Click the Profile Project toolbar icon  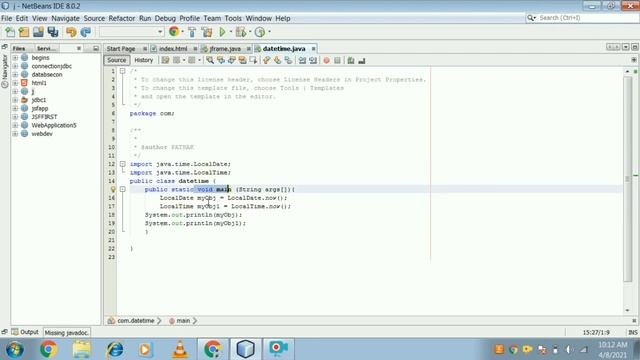(x=260, y=32)
